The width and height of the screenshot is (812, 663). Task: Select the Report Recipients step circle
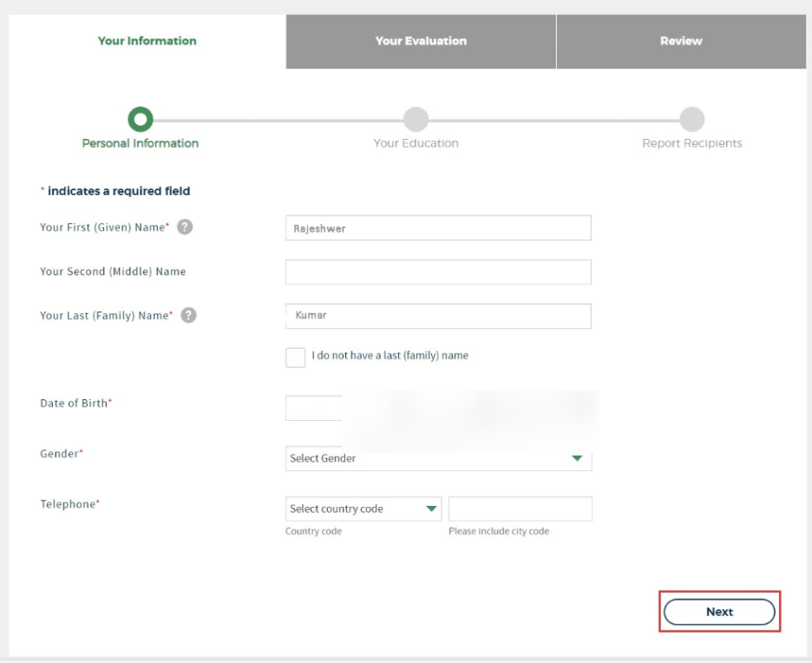692,119
